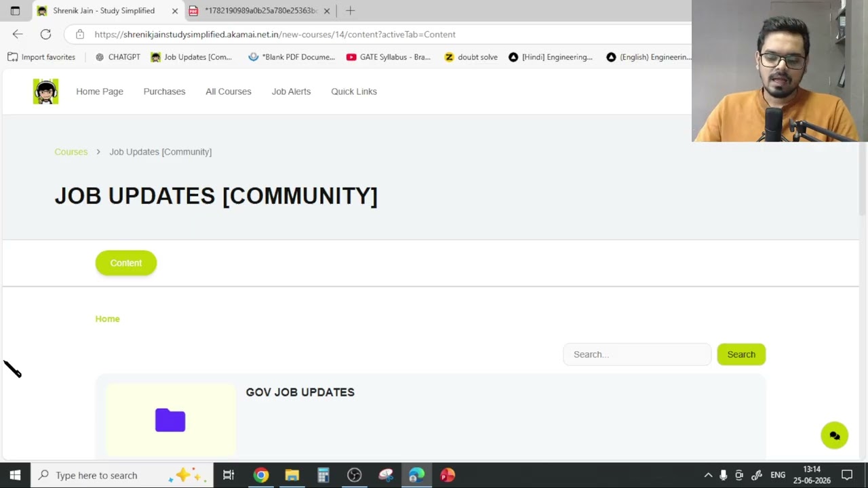This screenshot has width=868, height=488.
Task: Open English Engineering bookmark
Action: 649,57
